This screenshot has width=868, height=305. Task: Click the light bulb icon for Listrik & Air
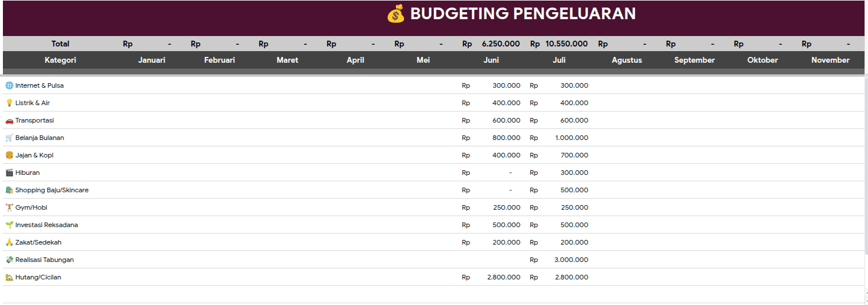[9, 103]
